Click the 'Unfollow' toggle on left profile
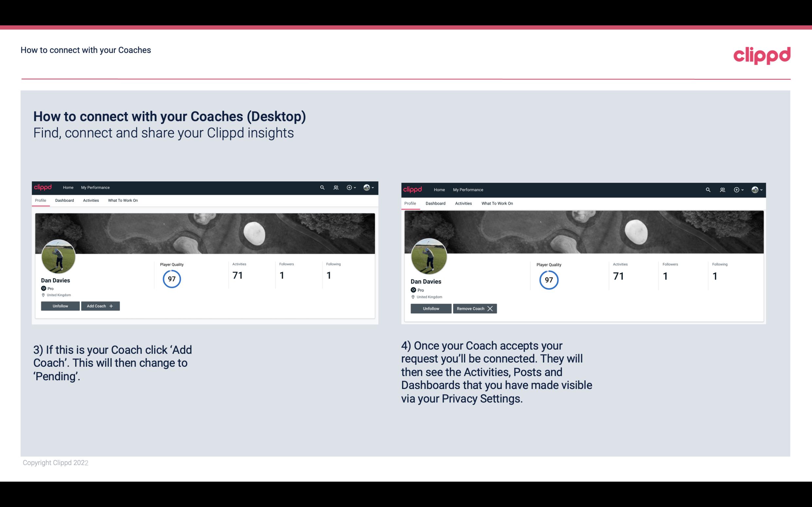Image resolution: width=812 pixels, height=507 pixels. [60, 306]
